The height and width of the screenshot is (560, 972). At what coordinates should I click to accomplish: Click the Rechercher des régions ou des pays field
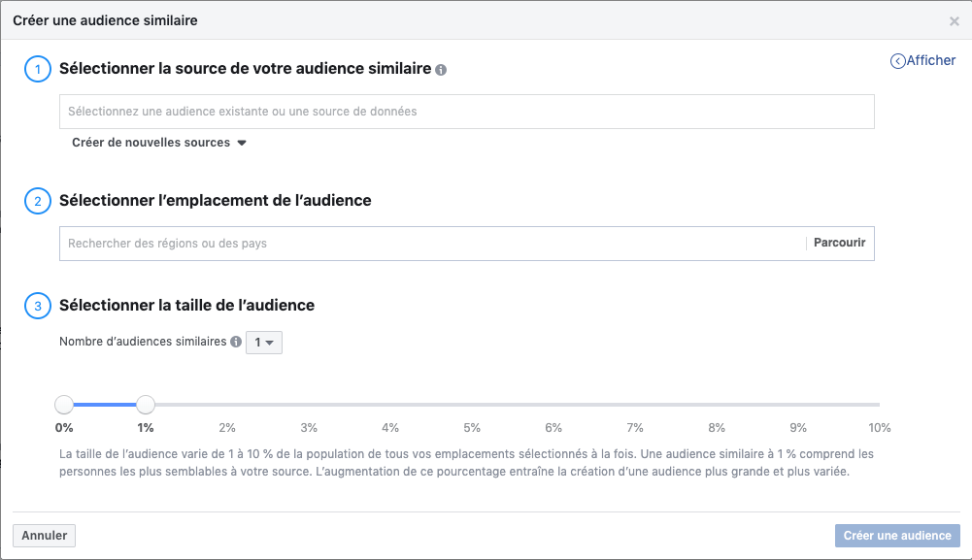[388, 243]
